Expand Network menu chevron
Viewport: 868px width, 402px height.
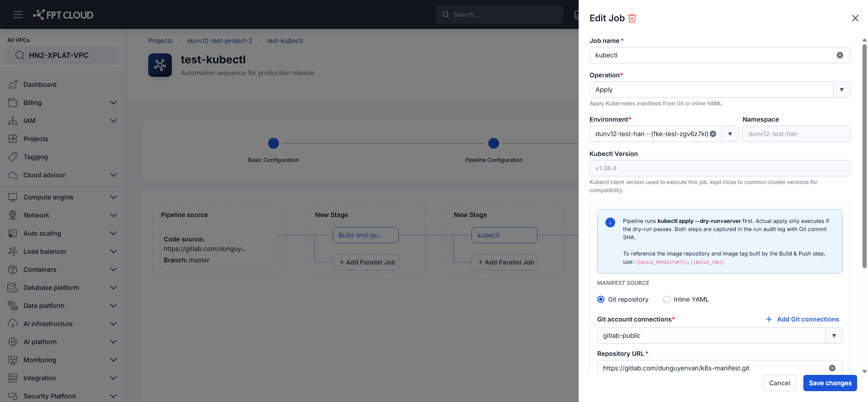click(113, 215)
